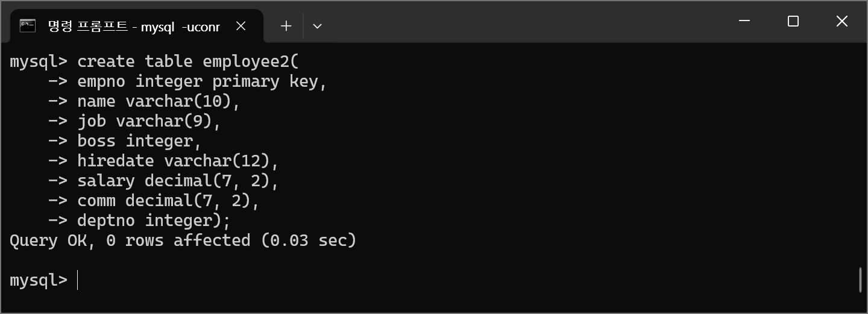Click the command prompt icon in tab

tap(27, 26)
